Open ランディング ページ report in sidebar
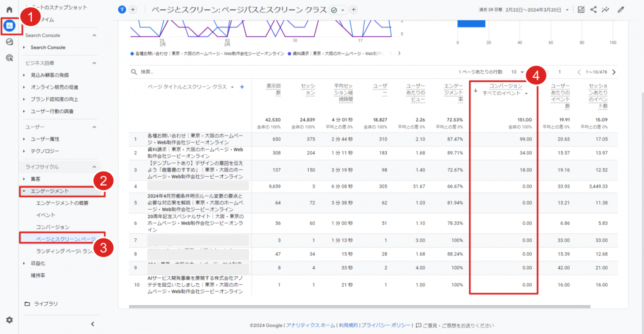The height and width of the screenshot is (334, 644). pyautogui.click(x=64, y=251)
